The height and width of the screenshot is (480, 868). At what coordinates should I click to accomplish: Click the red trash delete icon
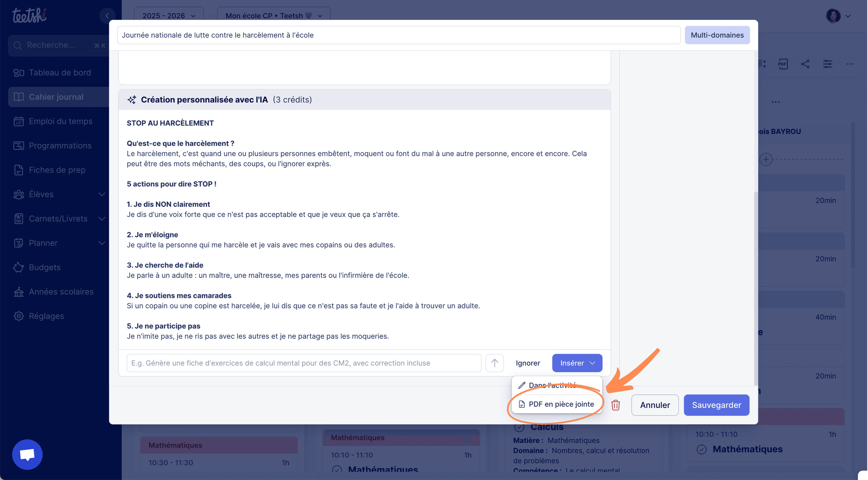615,405
